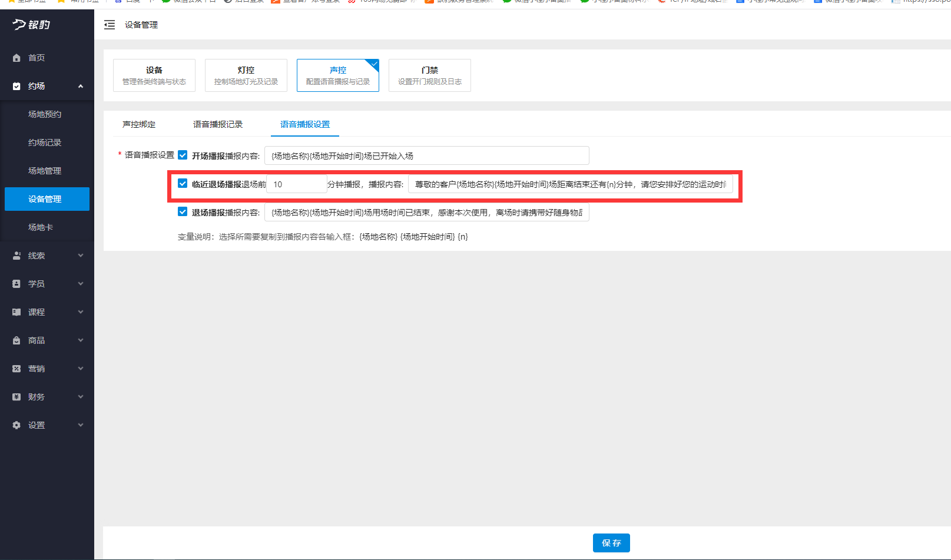Expand the 营销 menu chevron
Image resolution: width=951 pixels, height=560 pixels.
[81, 368]
